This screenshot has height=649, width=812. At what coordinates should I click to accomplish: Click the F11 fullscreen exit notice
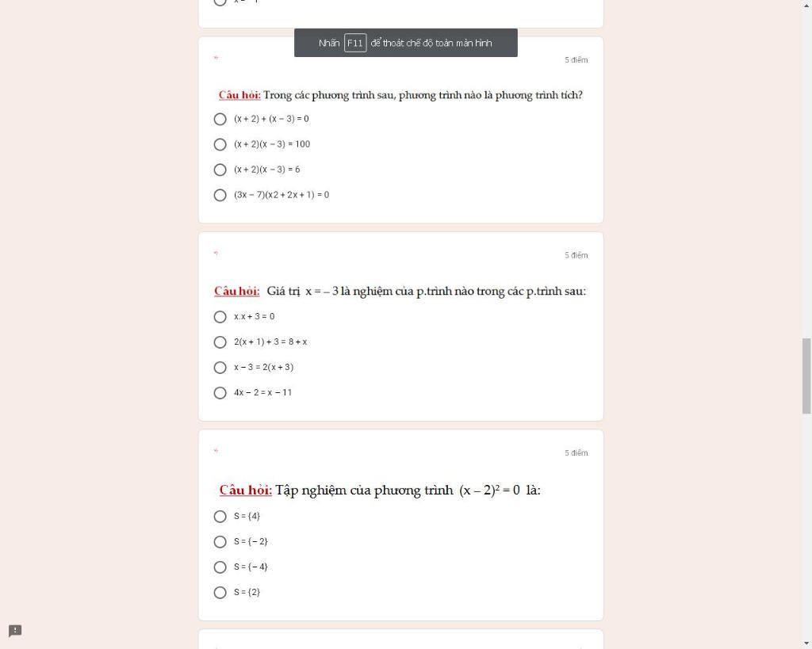pos(405,43)
